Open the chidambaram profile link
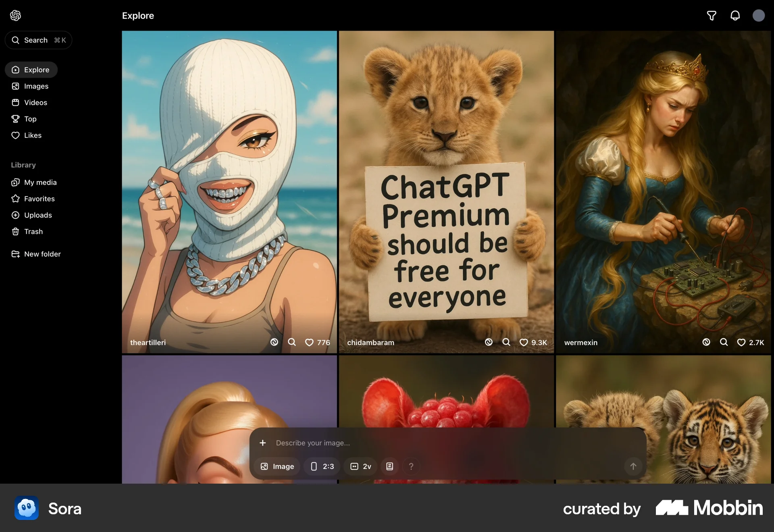774x532 pixels. [370, 343]
